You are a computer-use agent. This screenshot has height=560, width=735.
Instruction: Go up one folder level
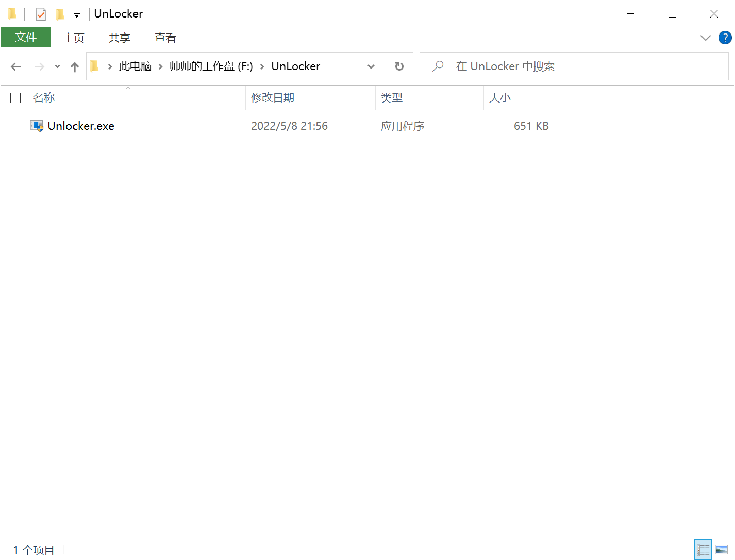click(75, 66)
